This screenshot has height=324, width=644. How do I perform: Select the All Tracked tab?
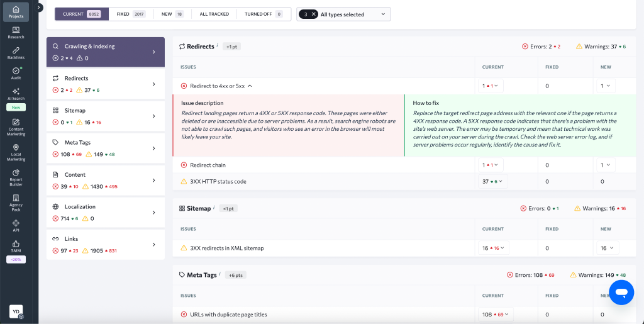click(214, 14)
